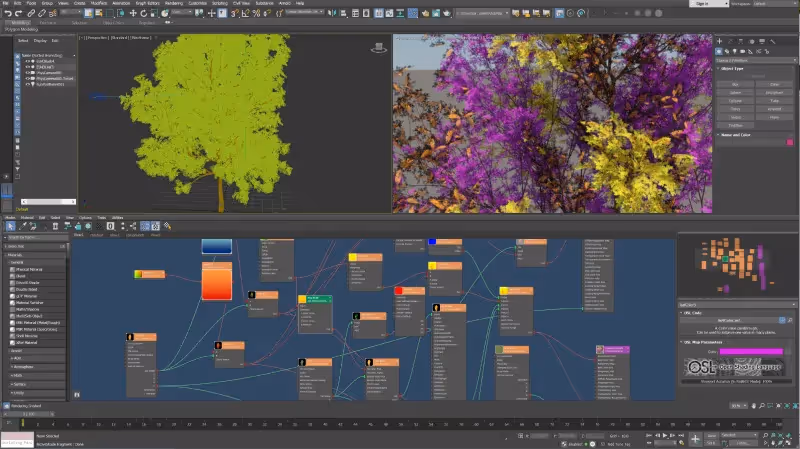Activate the Select and Move tool
Viewport: 800px width, 449px height.
pos(133,13)
